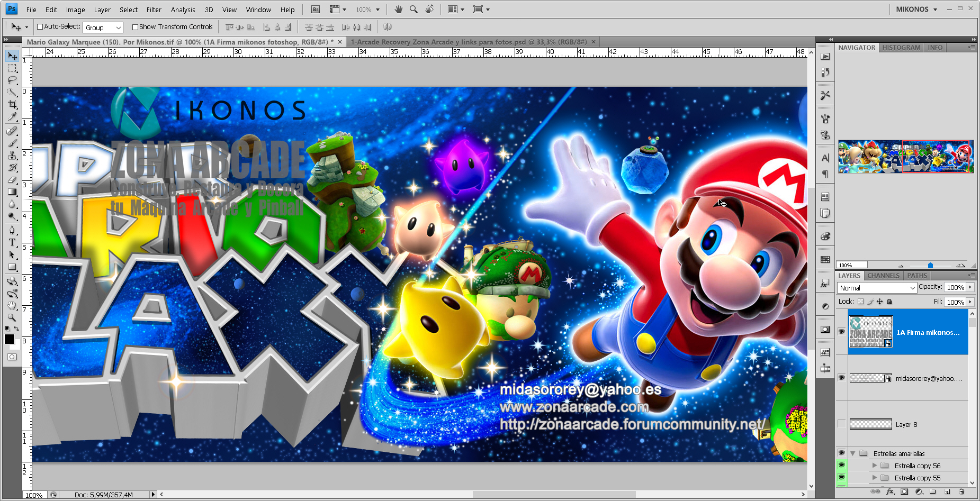Screen dimensions: 980x501
Task: Collapse the Estrellas amariallas group
Action: click(852, 453)
